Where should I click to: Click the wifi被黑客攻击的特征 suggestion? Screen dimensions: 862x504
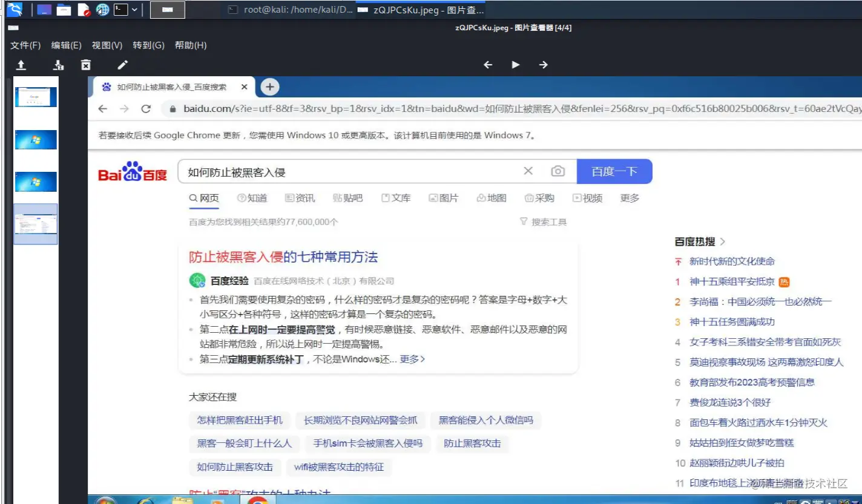pyautogui.click(x=339, y=467)
